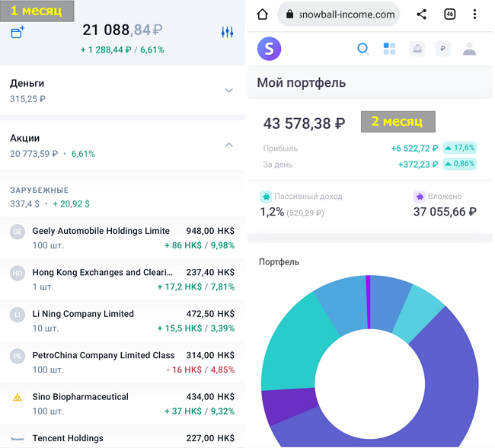Open Tencent Holdings position
The image size is (495, 448).
pos(122,437)
